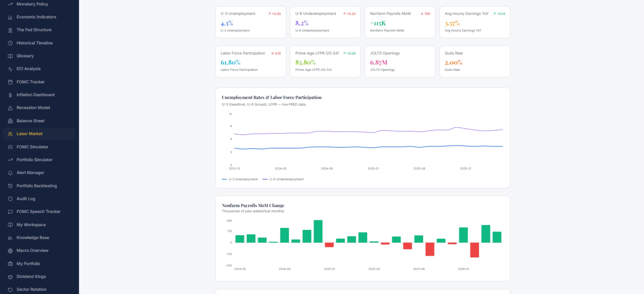Click the JOLTS Openings stat card
644x294 pixels.
(x=400, y=62)
